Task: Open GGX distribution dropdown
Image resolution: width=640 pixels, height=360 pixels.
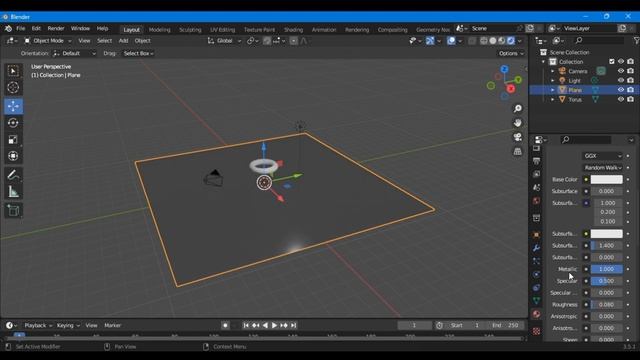Action: (x=602, y=156)
